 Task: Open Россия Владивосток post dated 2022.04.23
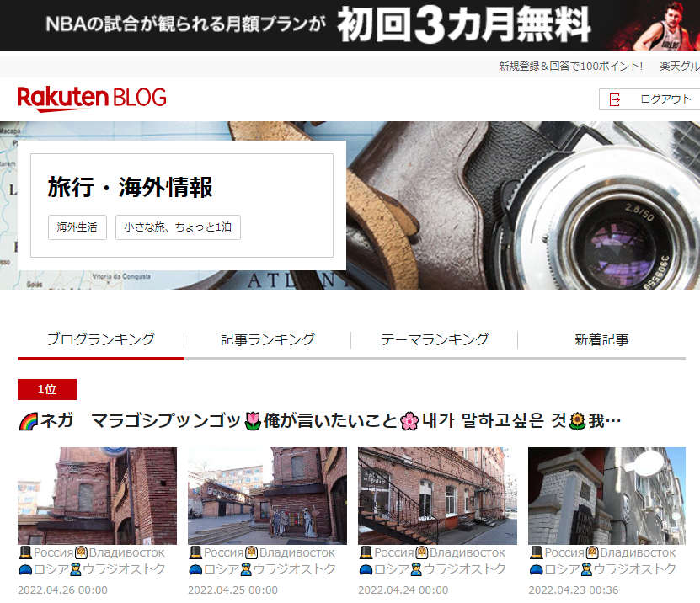(x=602, y=561)
